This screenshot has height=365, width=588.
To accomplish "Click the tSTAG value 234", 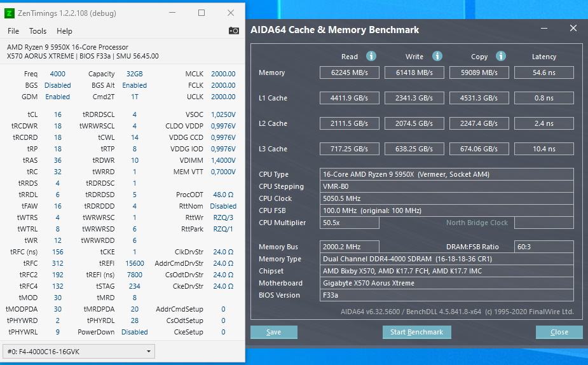I will 134,286.
